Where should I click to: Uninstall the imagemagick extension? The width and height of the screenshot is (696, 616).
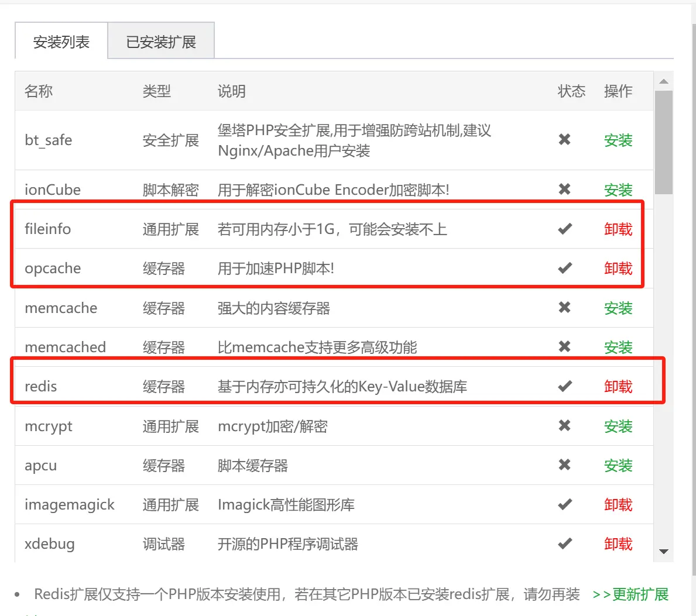pos(618,505)
